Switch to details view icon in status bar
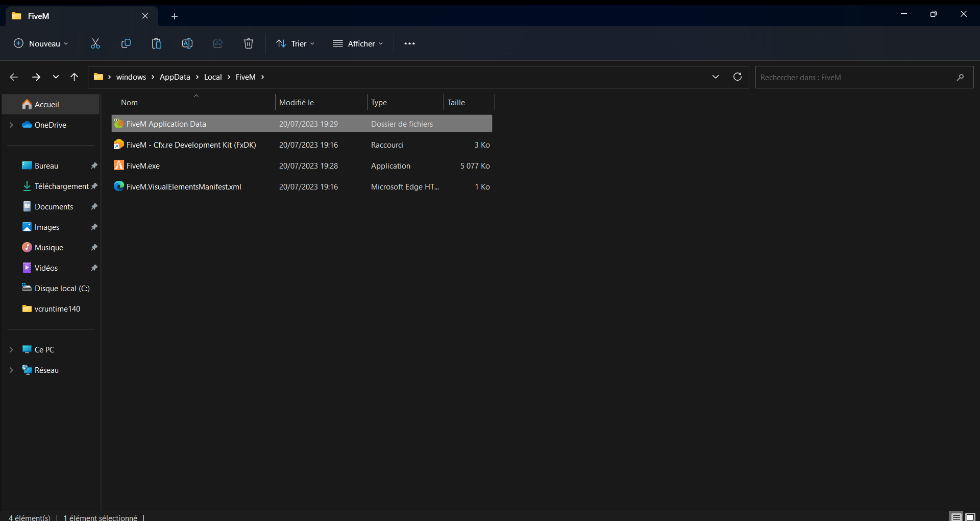The width and height of the screenshot is (980, 521). coord(957,516)
